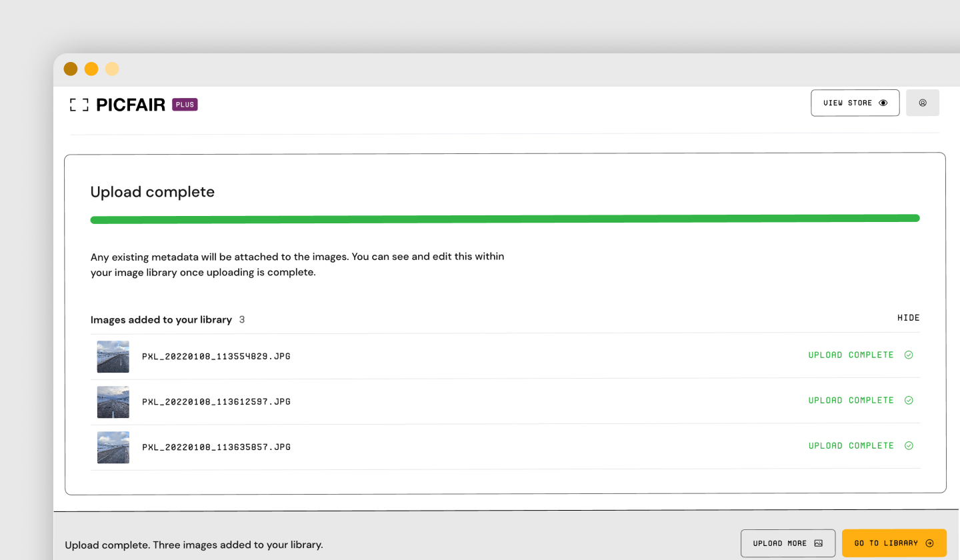Select filename PXL_20220108_113612597.JPG

(215, 401)
